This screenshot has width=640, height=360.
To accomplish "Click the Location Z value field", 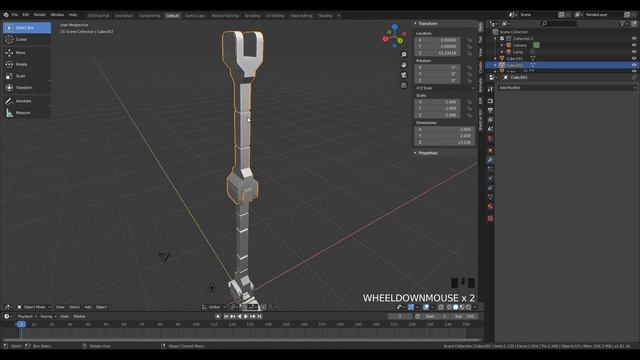I will click(x=438, y=53).
